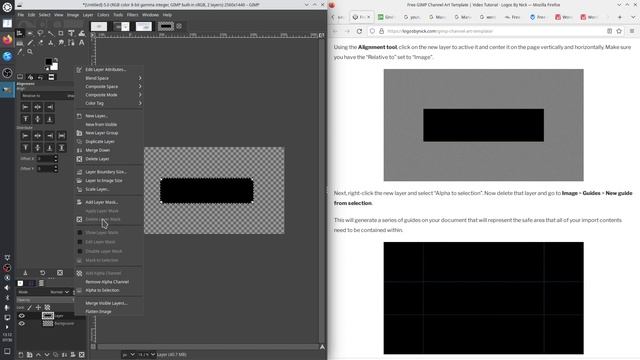Select the Color Picker eyedropper tool

(20, 52)
